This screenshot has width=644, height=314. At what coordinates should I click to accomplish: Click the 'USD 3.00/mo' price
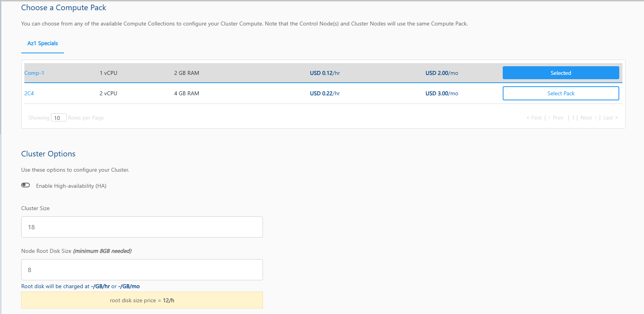442,93
